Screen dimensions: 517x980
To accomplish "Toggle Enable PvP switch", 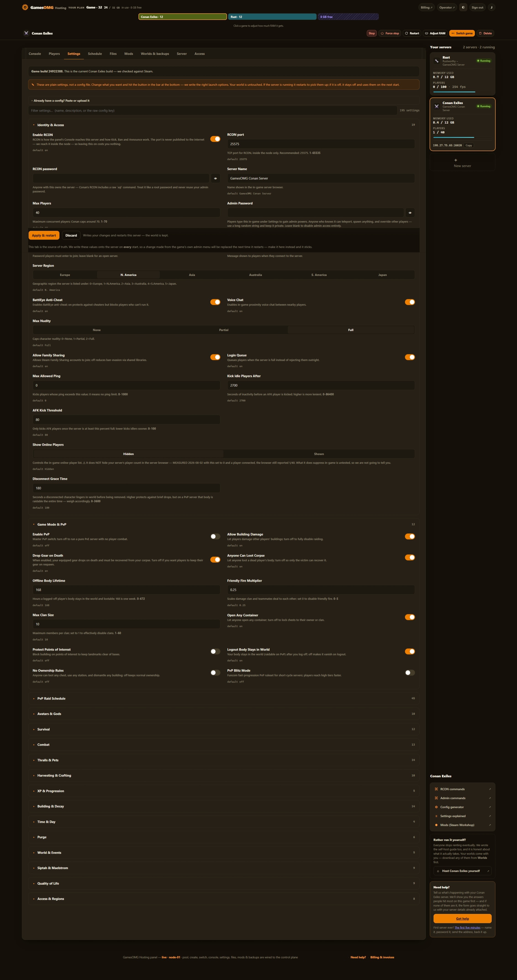I will click(x=215, y=536).
